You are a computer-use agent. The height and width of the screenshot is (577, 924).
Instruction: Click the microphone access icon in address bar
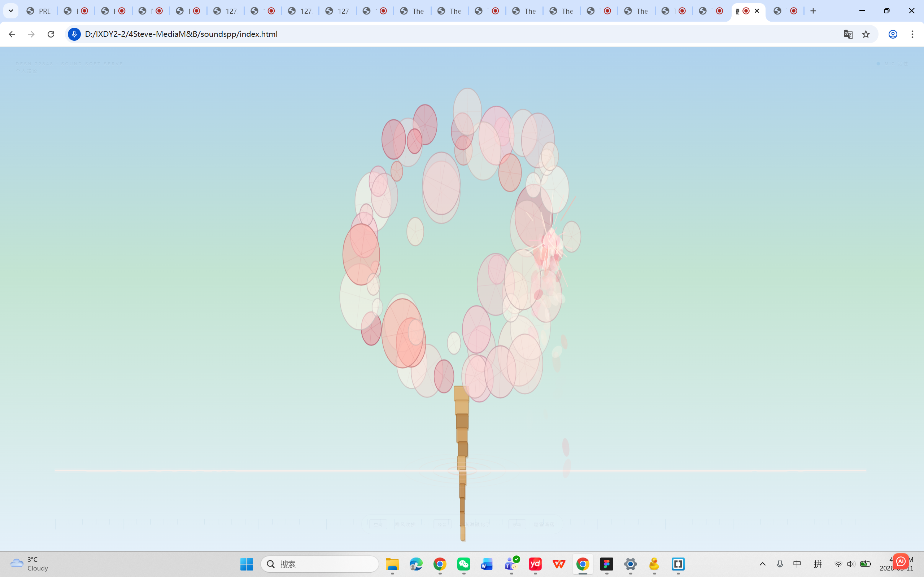74,34
